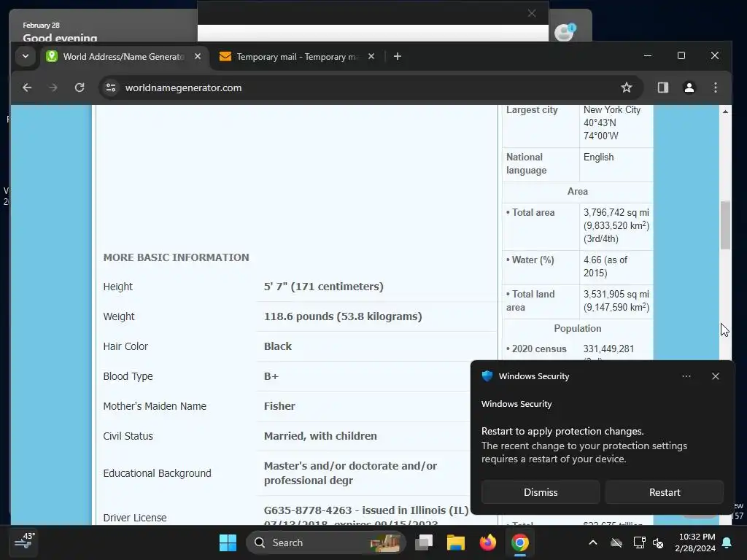Viewport: 747px width, 560px height.
Task: Open the network display tray icon
Action: [x=639, y=542]
